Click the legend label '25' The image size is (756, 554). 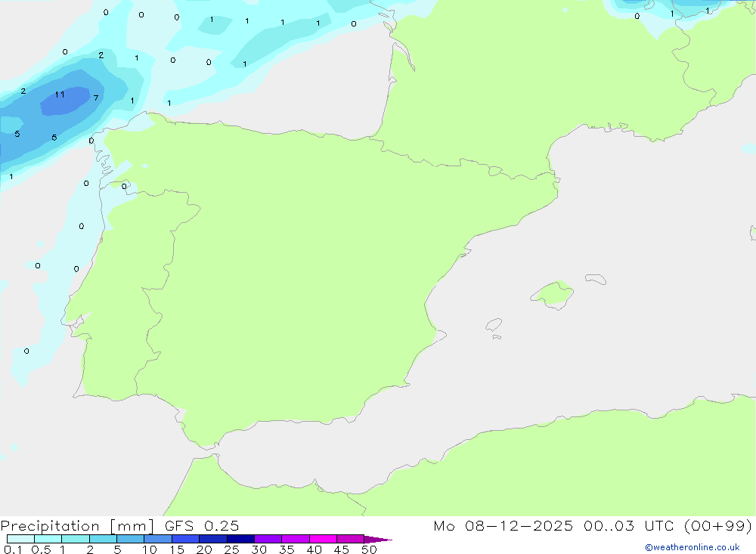click(x=231, y=549)
